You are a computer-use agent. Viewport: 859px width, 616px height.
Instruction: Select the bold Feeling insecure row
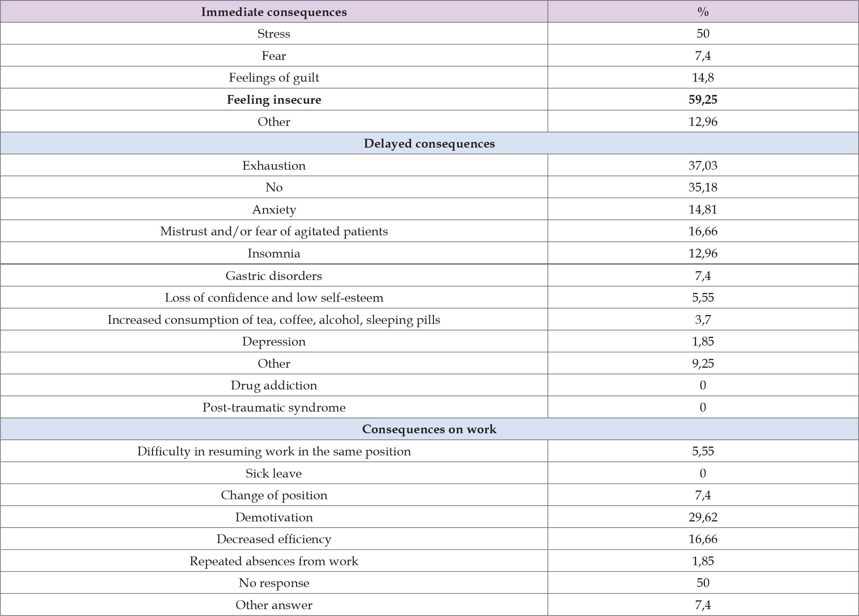[x=274, y=100]
